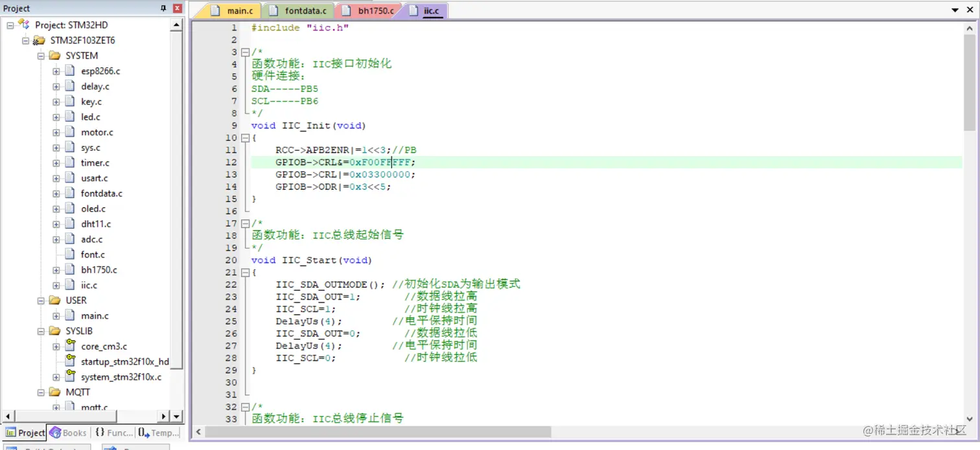980x450 pixels.
Task: Expand the esp8266.c tree node
Action: pyautogui.click(x=56, y=71)
